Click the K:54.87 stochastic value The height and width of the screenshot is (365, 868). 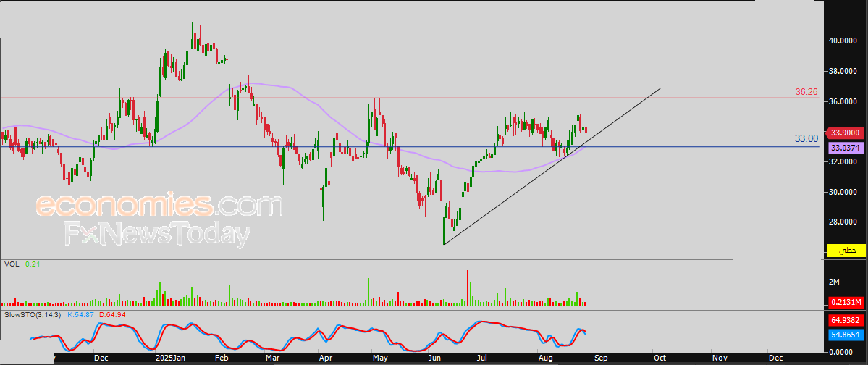pyautogui.click(x=81, y=314)
